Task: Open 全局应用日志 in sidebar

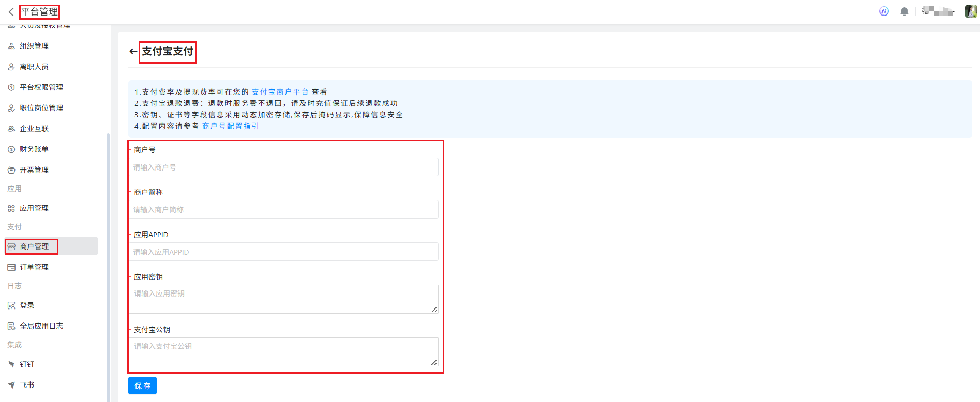Action: coord(41,326)
